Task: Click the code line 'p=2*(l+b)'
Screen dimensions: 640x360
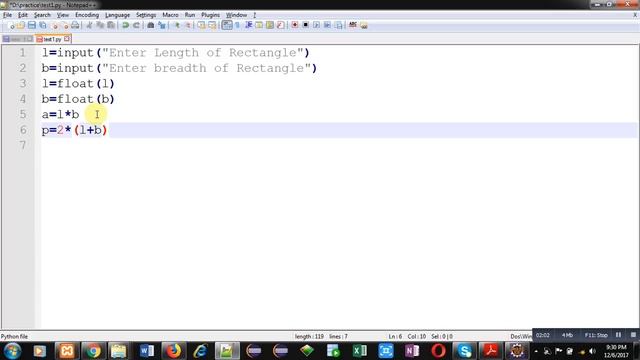Action: 74,130
